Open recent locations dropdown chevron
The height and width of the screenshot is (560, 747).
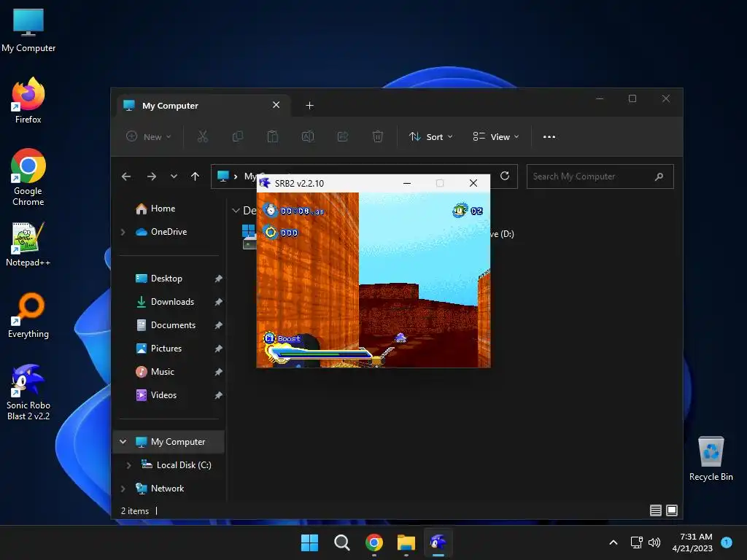174,176
